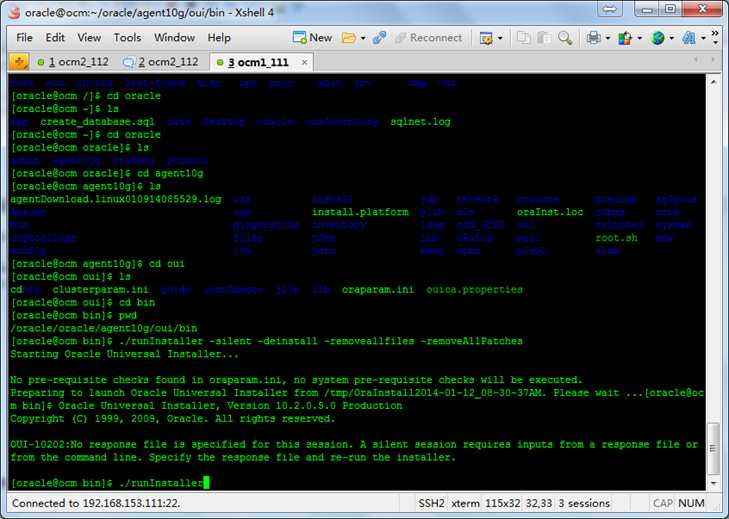
Task: Click the sqlnet.log file name
Action: point(420,122)
